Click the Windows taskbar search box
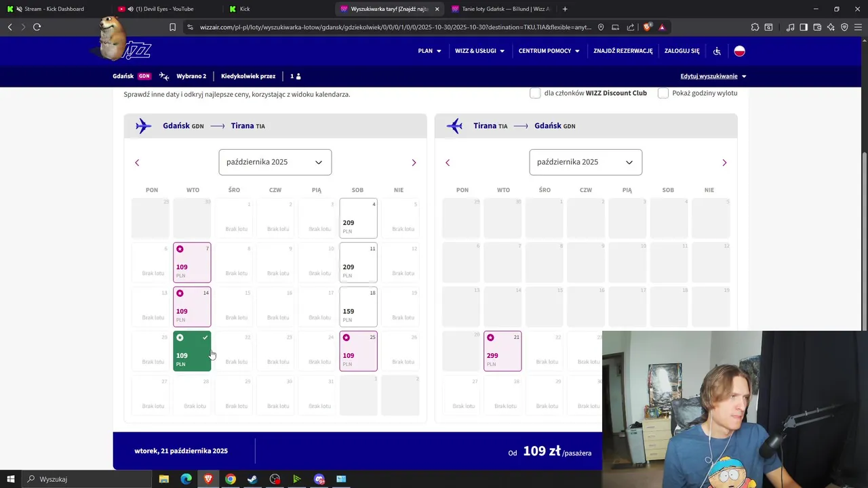Image resolution: width=868 pixels, height=488 pixels. click(x=88, y=479)
